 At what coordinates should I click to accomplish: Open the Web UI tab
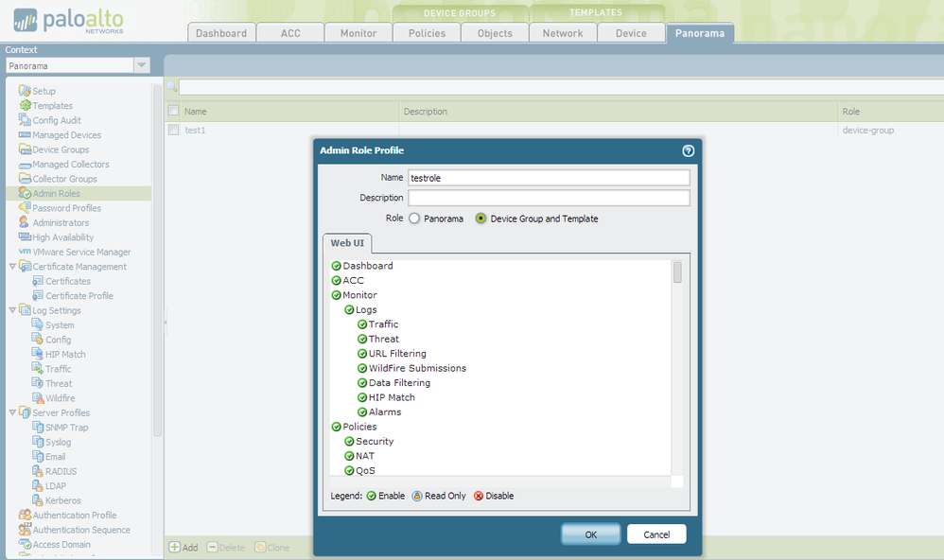(347, 243)
